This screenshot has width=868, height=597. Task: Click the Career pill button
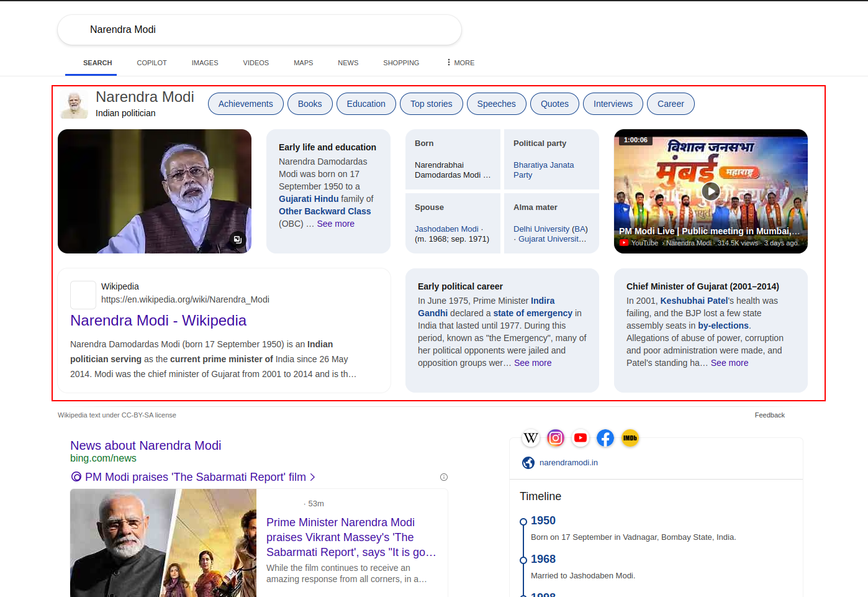[671, 104]
